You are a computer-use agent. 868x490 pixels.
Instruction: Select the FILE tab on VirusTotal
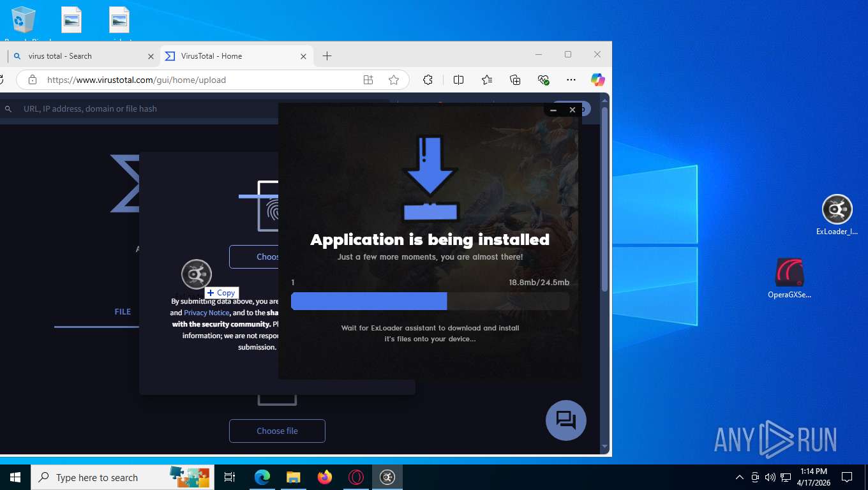click(123, 311)
